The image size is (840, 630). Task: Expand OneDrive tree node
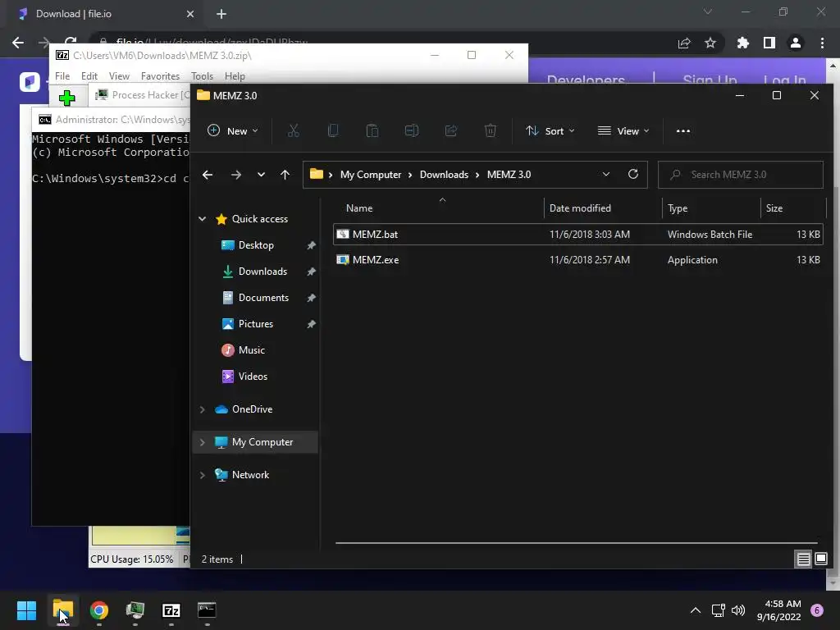click(202, 409)
